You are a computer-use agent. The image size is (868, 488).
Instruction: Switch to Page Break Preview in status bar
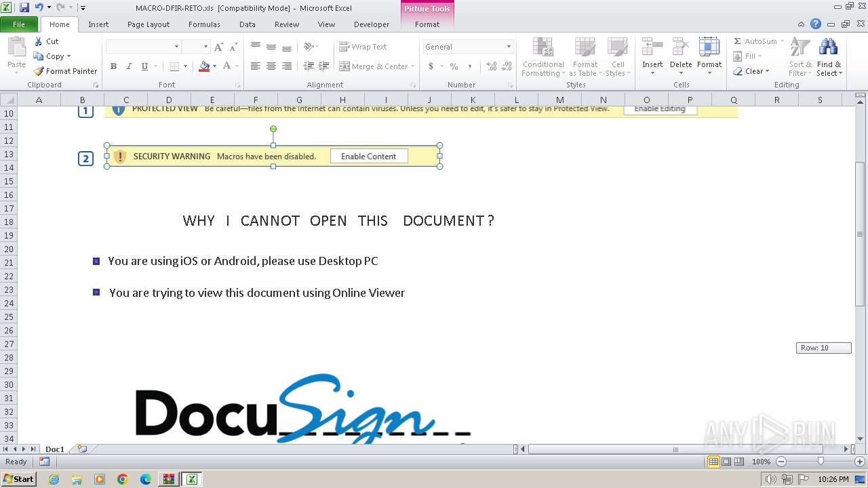pos(739,462)
